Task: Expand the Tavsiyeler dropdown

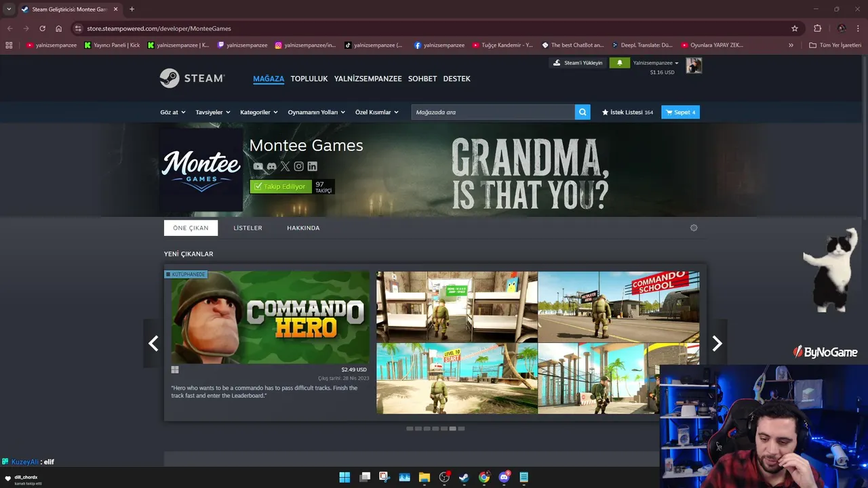Action: coord(213,112)
